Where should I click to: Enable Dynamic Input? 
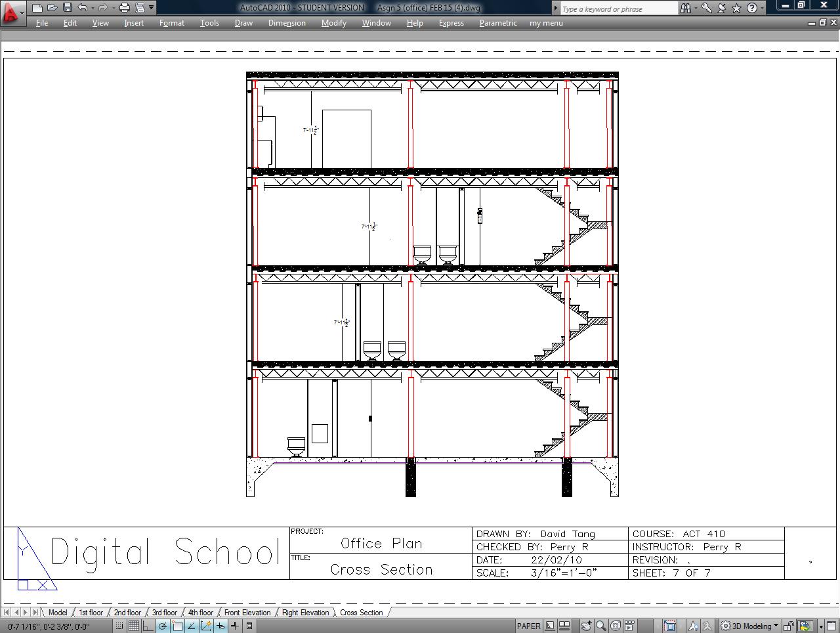click(x=222, y=625)
